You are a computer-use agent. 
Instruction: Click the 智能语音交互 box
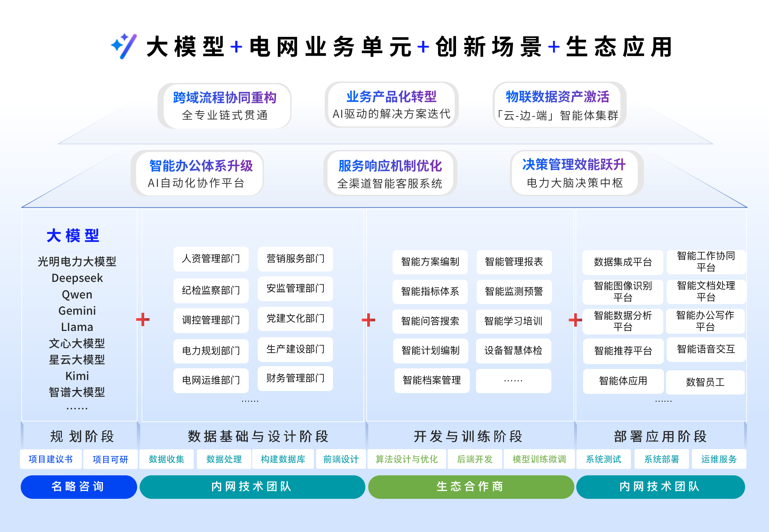tap(706, 349)
